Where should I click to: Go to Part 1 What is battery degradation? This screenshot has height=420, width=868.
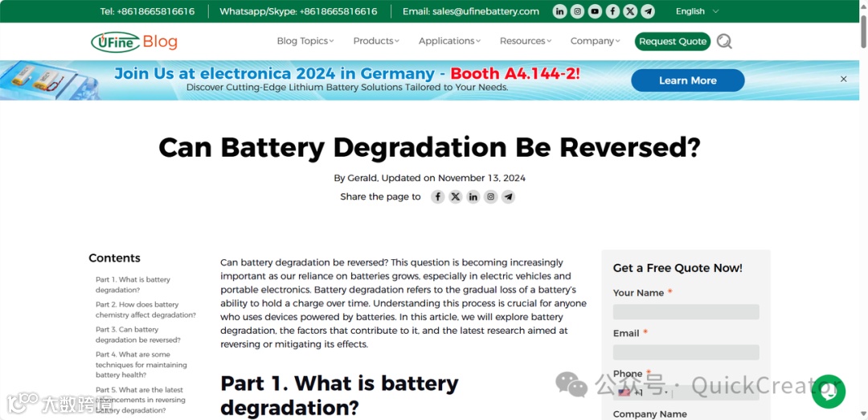point(133,285)
